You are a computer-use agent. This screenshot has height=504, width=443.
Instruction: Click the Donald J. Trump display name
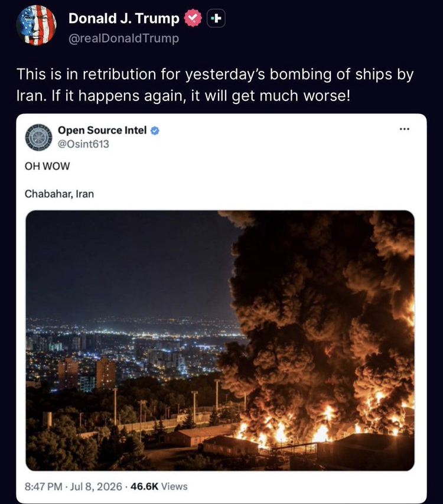click(123, 18)
